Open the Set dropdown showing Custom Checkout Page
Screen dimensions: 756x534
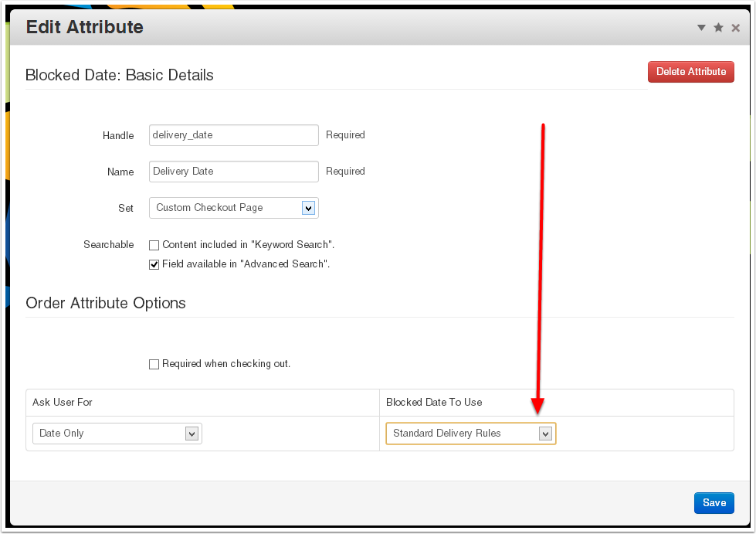point(233,208)
